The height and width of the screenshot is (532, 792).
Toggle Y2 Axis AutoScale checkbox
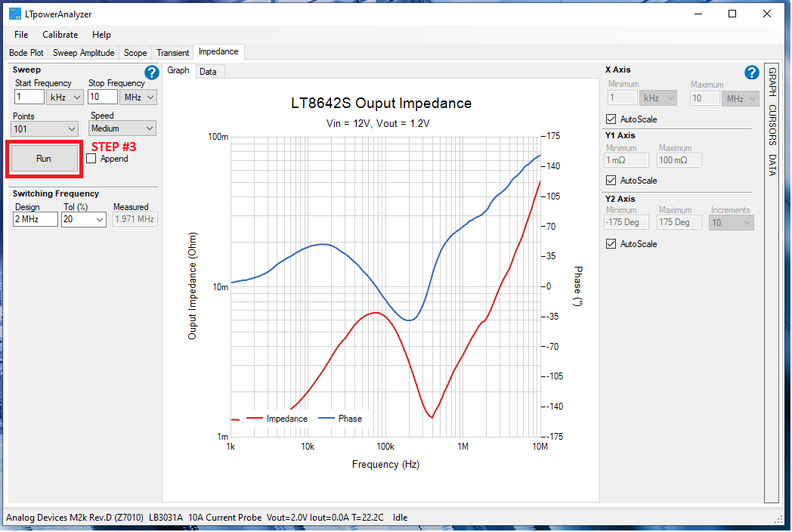click(611, 244)
